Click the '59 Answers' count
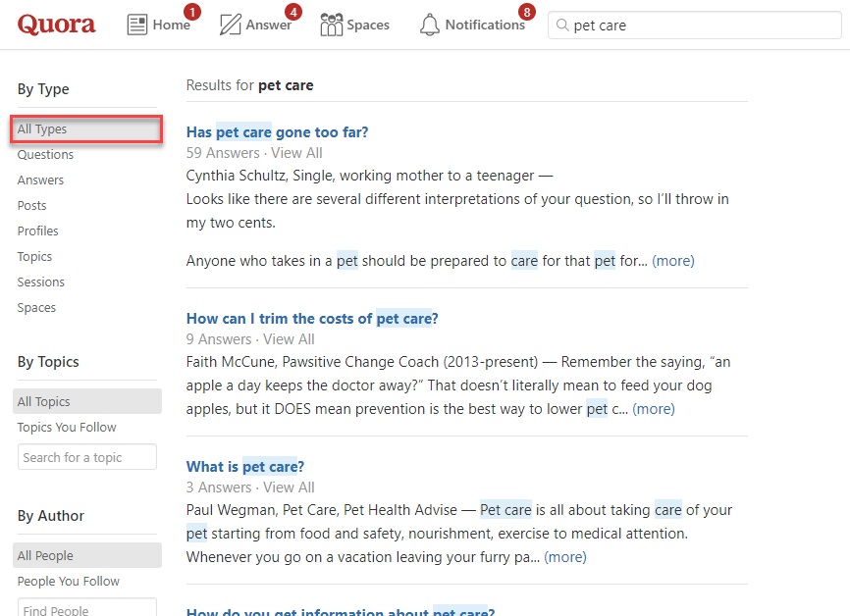This screenshot has height=616, width=850. (223, 153)
